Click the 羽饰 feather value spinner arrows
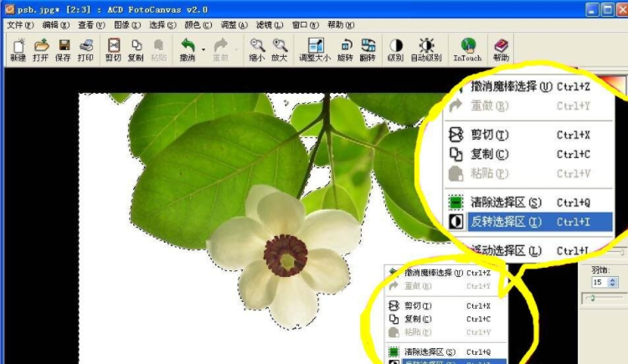 (x=612, y=283)
